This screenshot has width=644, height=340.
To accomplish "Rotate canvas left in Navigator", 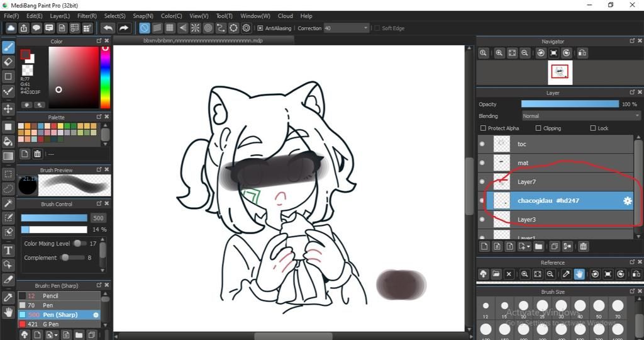I will click(541, 53).
